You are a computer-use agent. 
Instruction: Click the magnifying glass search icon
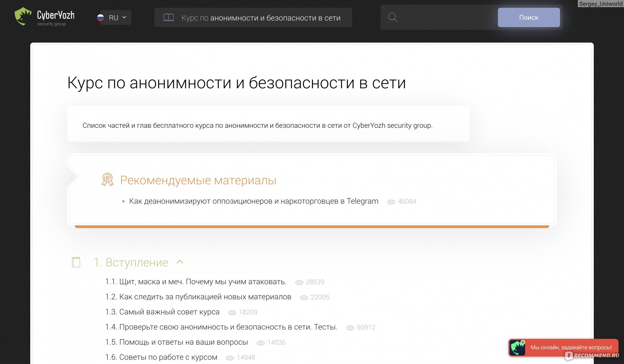[392, 17]
